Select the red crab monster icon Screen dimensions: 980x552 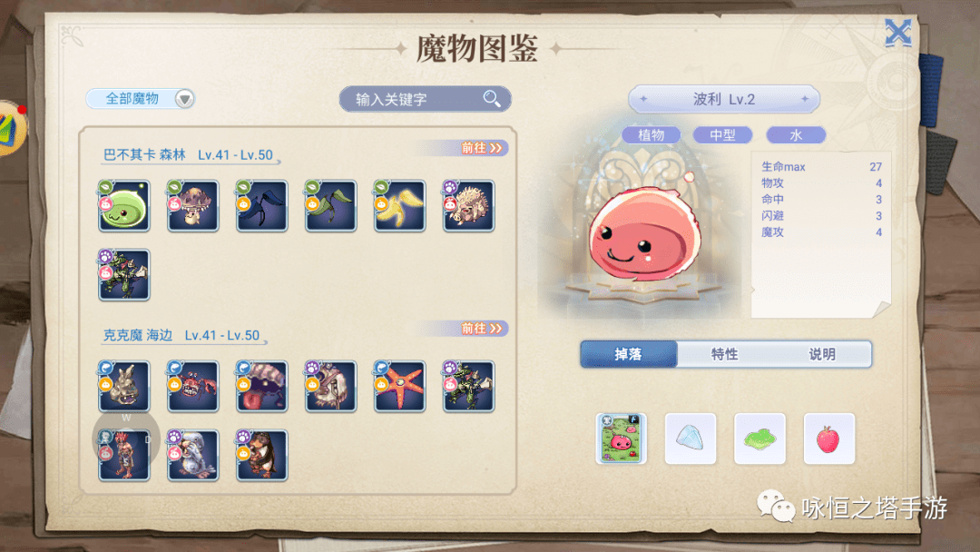pyautogui.click(x=192, y=387)
